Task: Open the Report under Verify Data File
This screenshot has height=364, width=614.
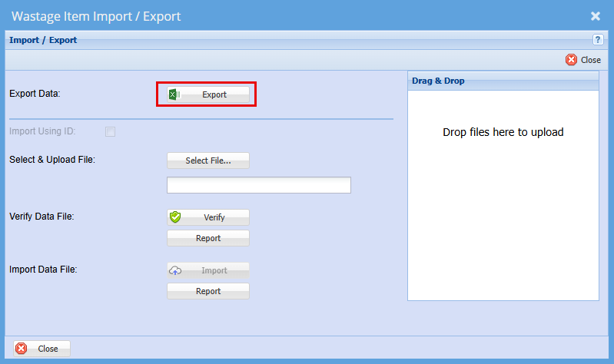Action: 208,238
